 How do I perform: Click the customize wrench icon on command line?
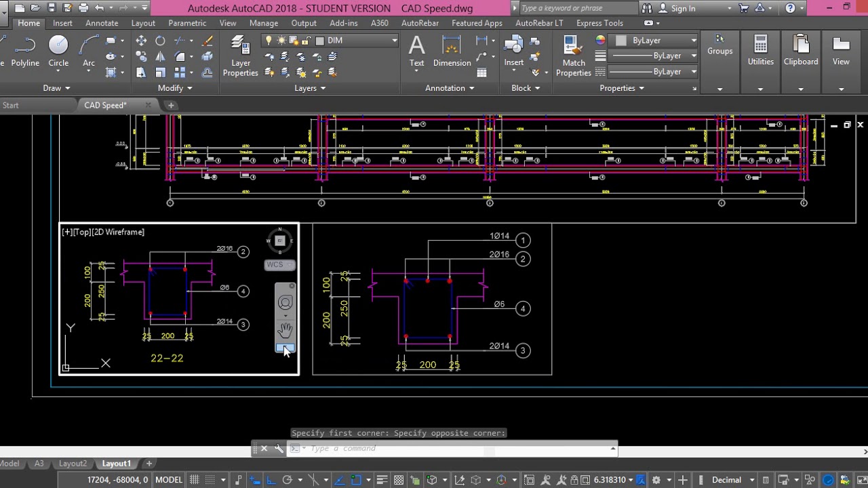pyautogui.click(x=279, y=448)
